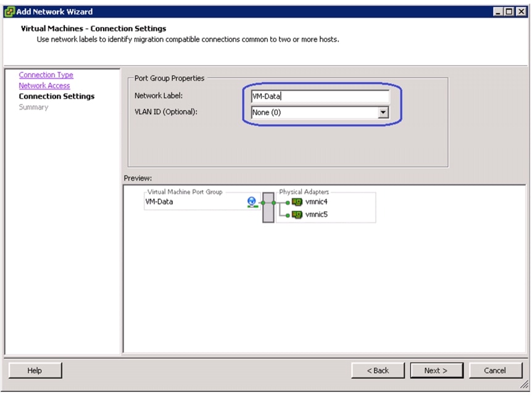This screenshot has height=408, width=532.
Task: Click the Help button
Action: [x=35, y=370]
